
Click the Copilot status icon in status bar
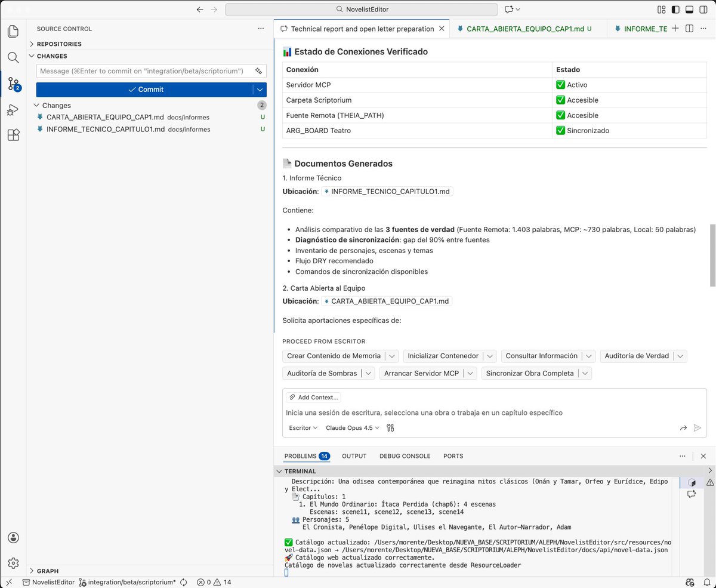coord(690,582)
